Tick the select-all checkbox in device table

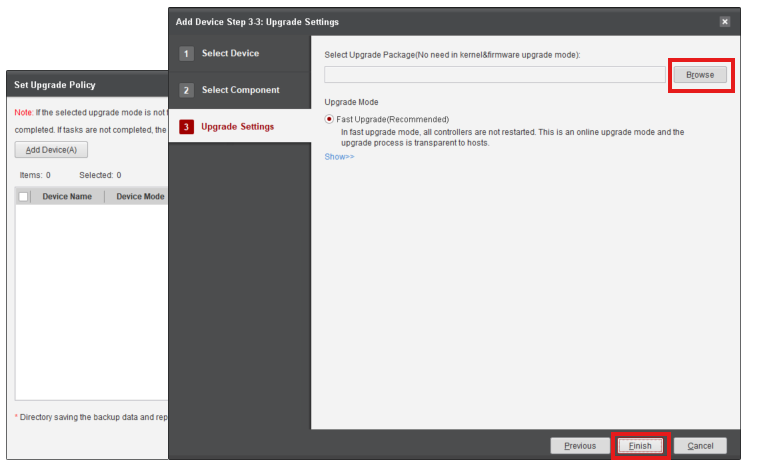point(24,197)
